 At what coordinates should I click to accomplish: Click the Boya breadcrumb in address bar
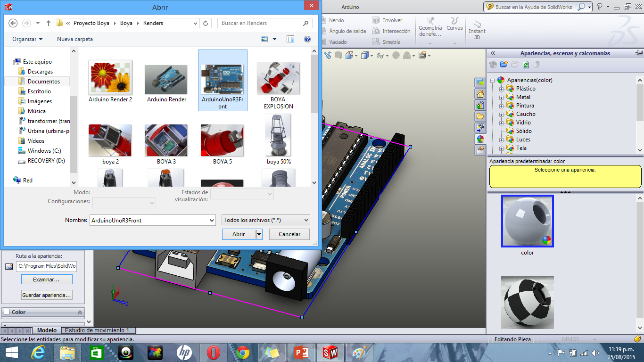(x=126, y=23)
